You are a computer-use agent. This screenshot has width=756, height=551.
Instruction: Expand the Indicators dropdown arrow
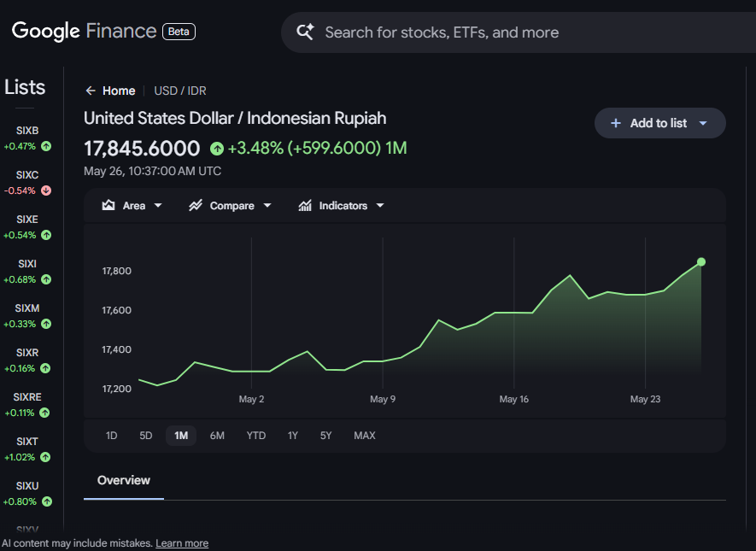click(x=380, y=205)
